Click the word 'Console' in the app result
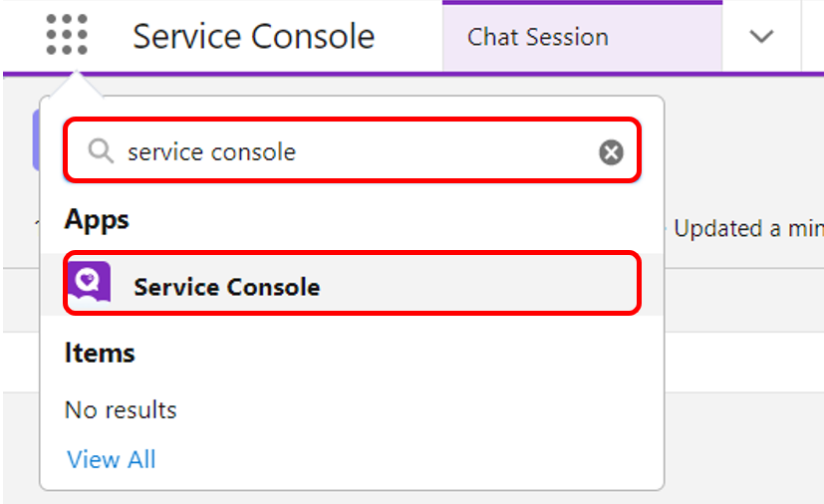The width and height of the screenshot is (824, 504). coord(274,287)
